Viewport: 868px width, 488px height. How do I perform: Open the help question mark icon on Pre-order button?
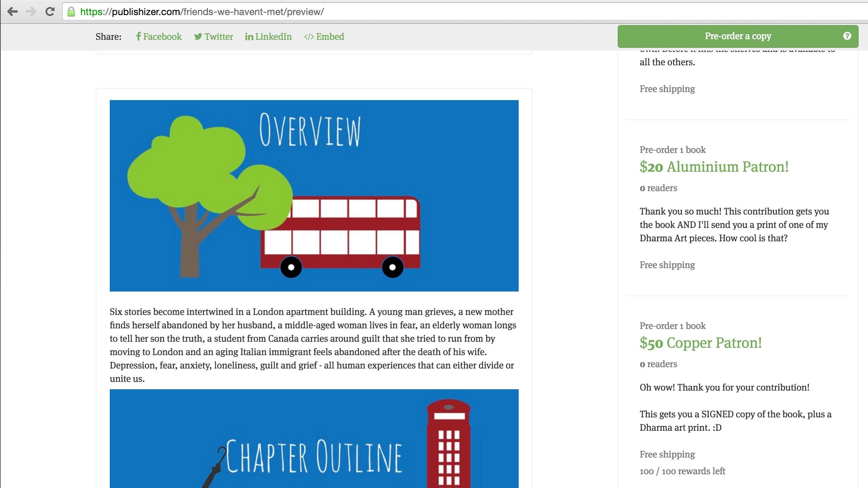(847, 36)
